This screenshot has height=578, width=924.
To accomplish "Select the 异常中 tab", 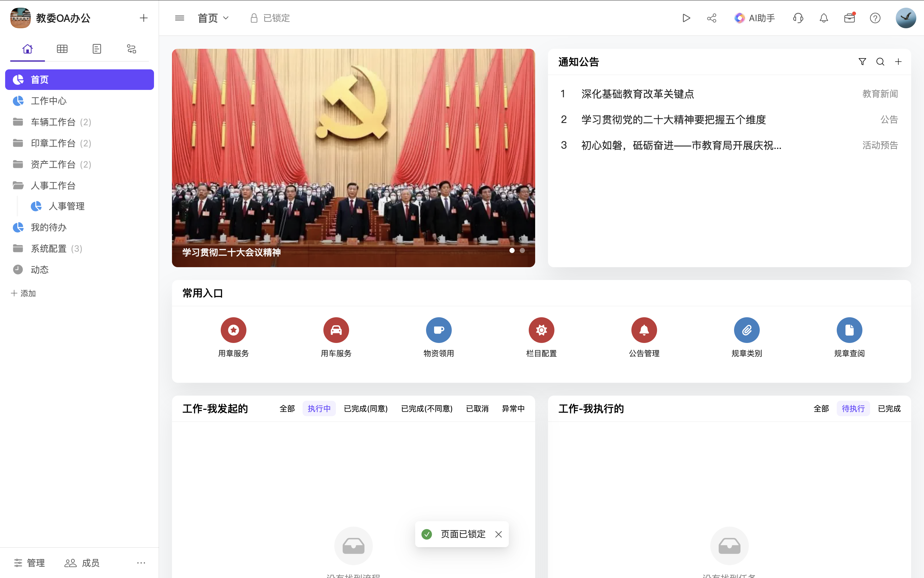I will (x=513, y=409).
